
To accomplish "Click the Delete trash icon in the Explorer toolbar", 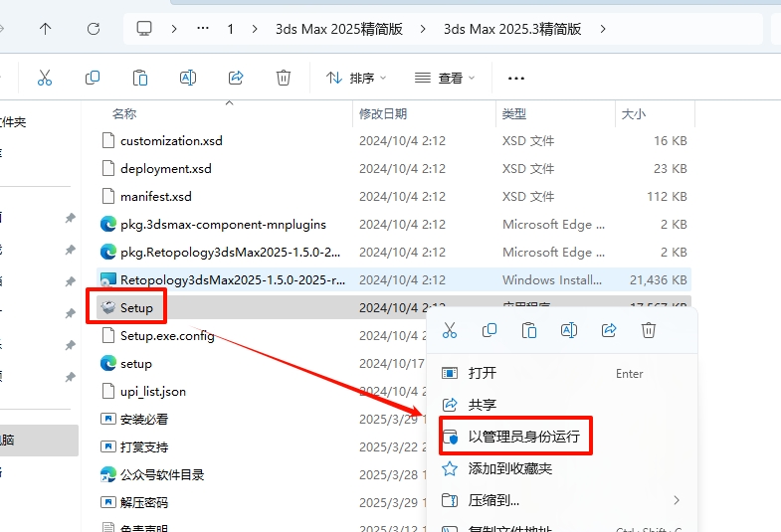I will pos(284,78).
